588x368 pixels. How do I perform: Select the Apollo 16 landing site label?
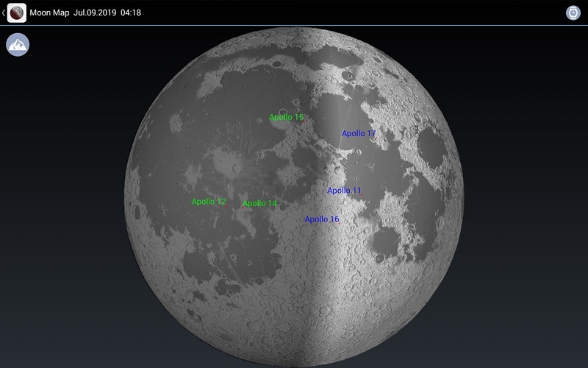(x=322, y=219)
